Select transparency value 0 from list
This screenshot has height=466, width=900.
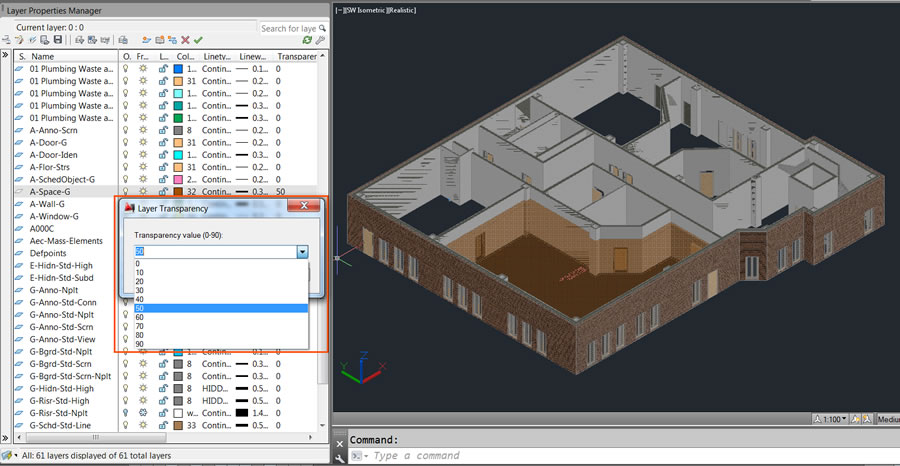coord(222,263)
